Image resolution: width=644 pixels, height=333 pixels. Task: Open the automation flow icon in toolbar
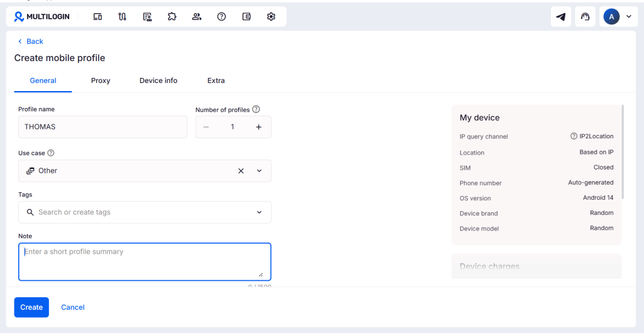point(122,16)
